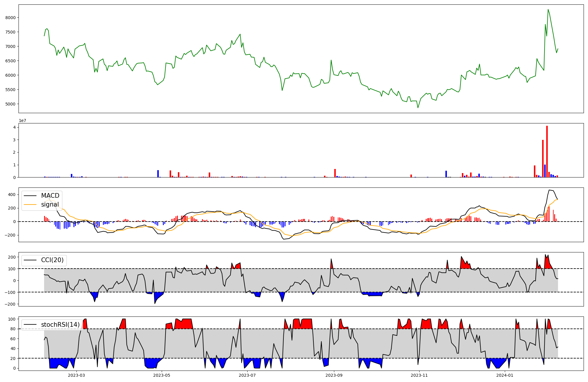Click the tallest red volume bar

(x=547, y=152)
